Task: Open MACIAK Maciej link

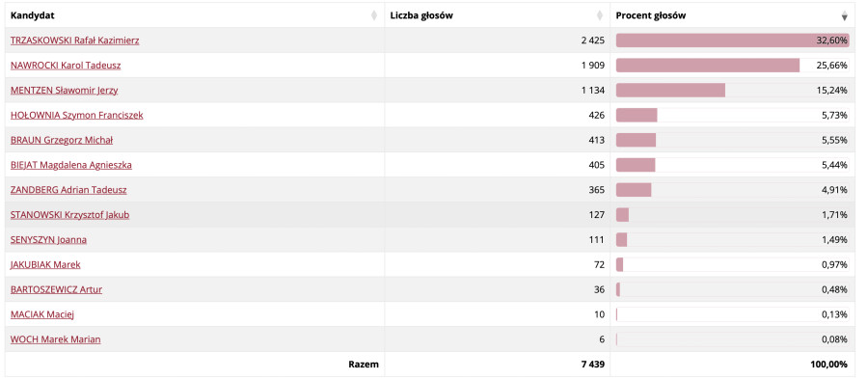Action: coord(42,314)
